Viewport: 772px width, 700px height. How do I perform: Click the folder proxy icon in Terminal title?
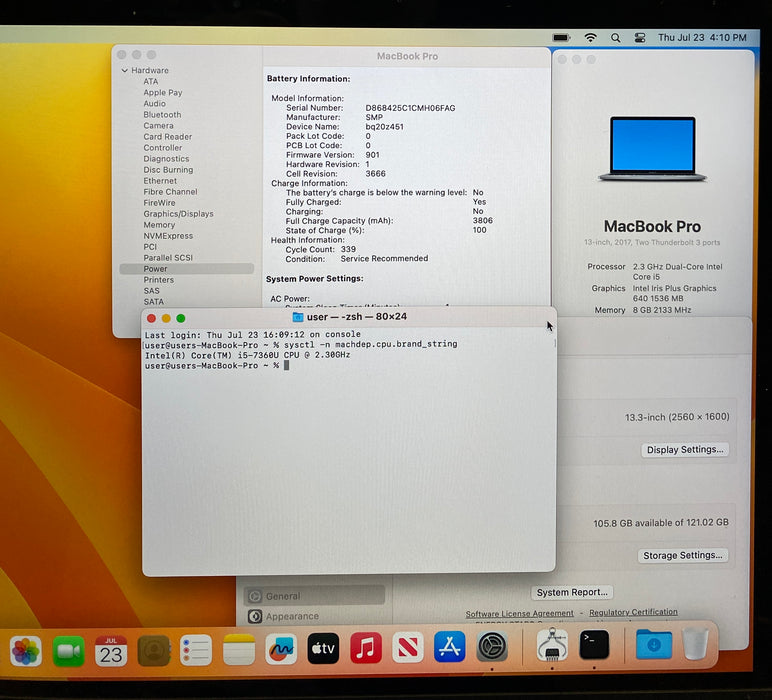(x=298, y=317)
